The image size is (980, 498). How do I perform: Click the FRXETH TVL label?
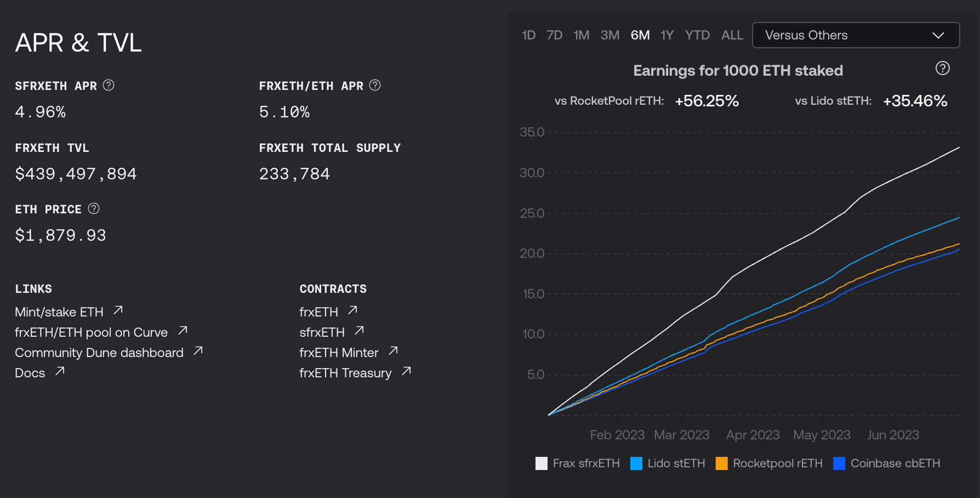pyautogui.click(x=52, y=148)
